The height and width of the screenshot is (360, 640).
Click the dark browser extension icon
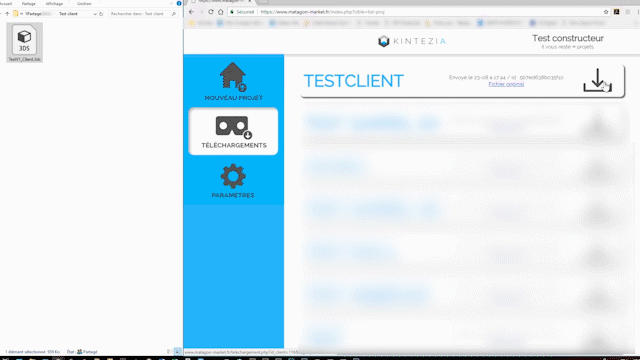(x=617, y=12)
